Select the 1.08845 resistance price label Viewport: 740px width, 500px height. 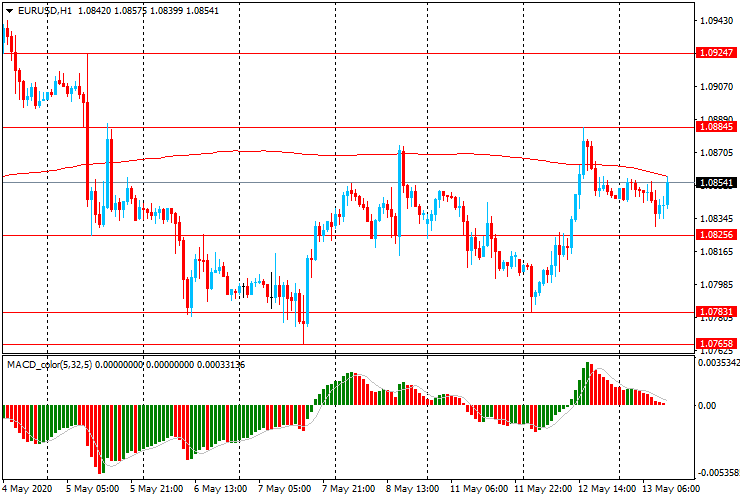[716, 127]
